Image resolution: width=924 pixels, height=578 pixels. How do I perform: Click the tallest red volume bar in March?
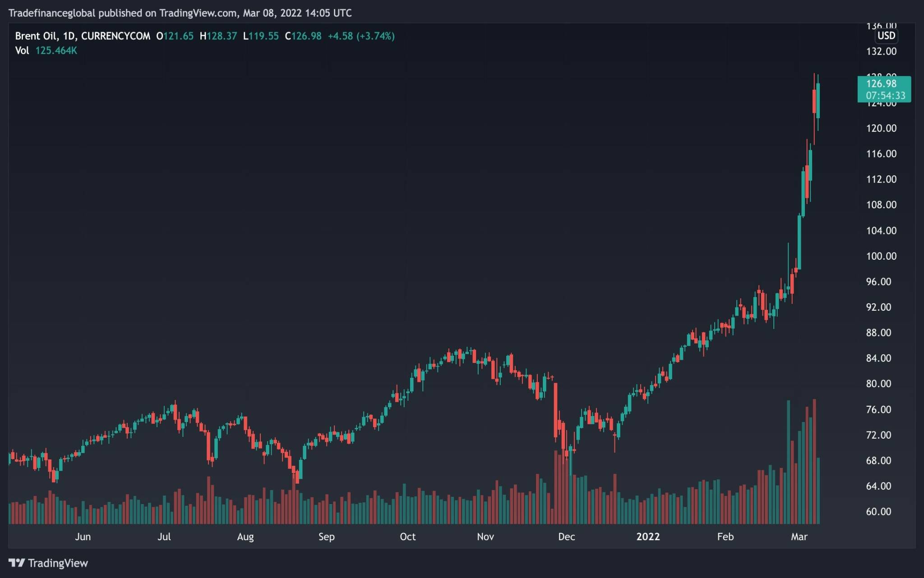[x=814, y=461]
